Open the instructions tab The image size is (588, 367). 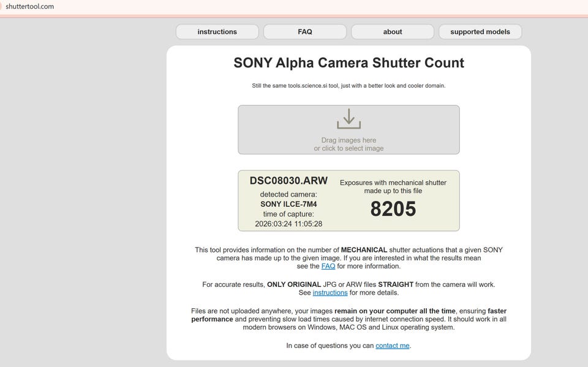217,32
